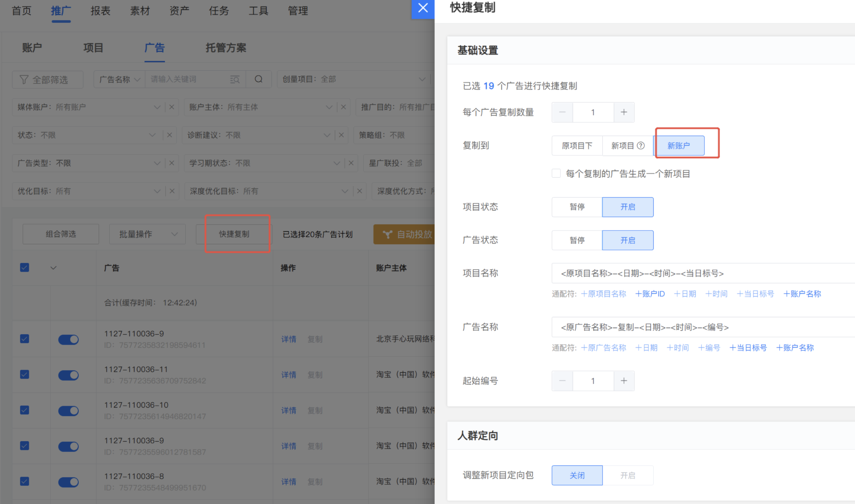Turn off the switch for ad 1127-110036-8
The height and width of the screenshot is (504, 855).
(x=68, y=482)
